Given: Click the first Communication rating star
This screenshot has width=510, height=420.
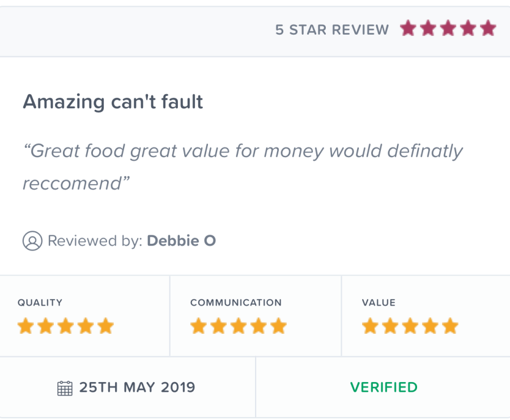Looking at the screenshot, I should [199, 326].
